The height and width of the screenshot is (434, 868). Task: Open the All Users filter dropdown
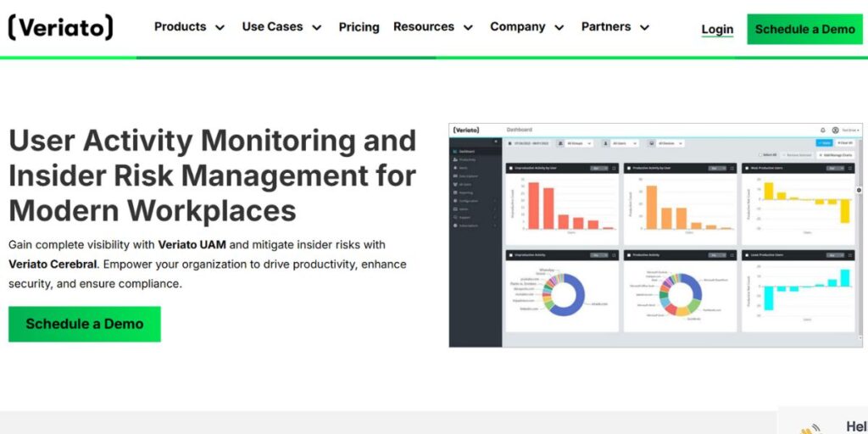click(625, 143)
